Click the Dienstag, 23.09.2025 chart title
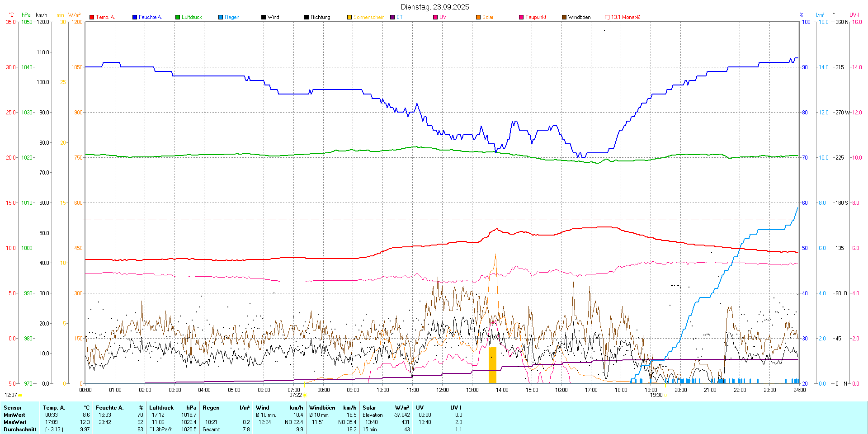This screenshot has width=868, height=434. 435,7
